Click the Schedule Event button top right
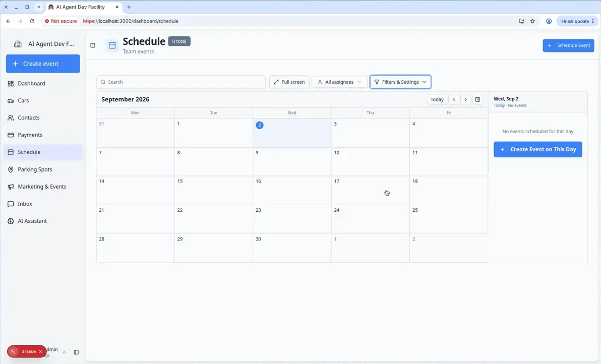Screen dimensions: 601x364 point(568,45)
